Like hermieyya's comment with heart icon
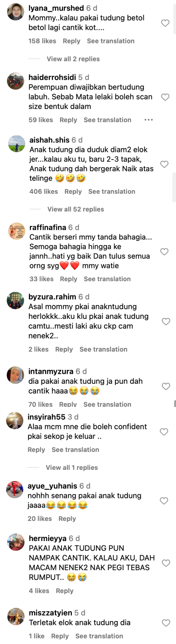This screenshot has height=644, width=176. pos(166,563)
